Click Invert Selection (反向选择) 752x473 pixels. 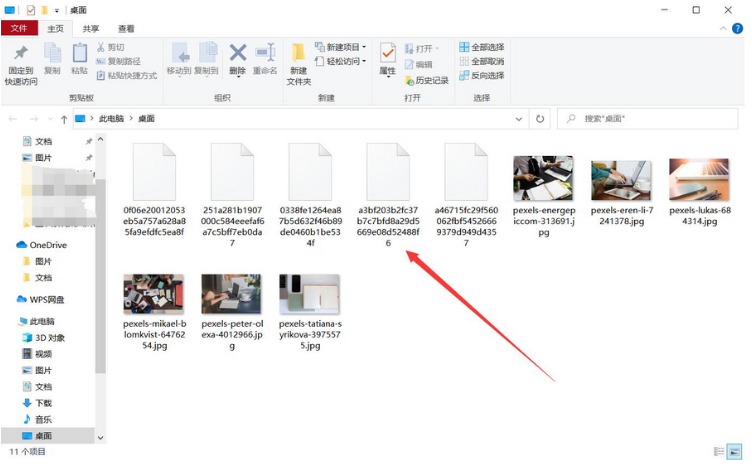coord(482,75)
